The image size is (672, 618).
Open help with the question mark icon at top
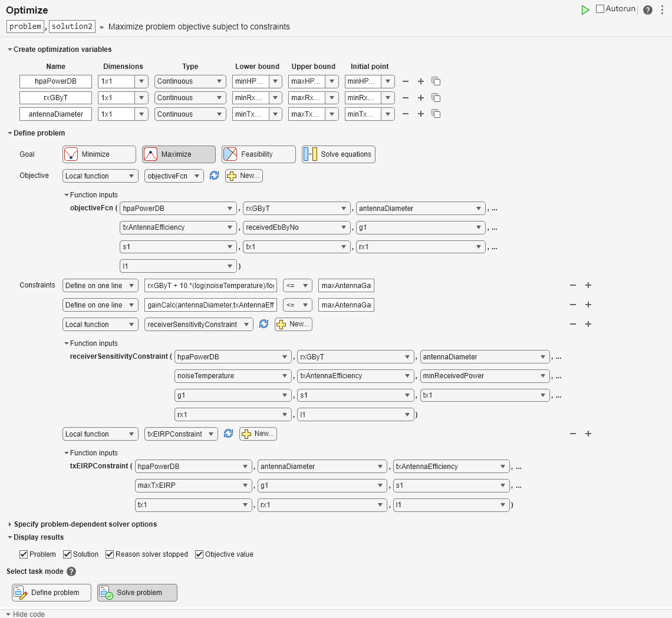(647, 10)
